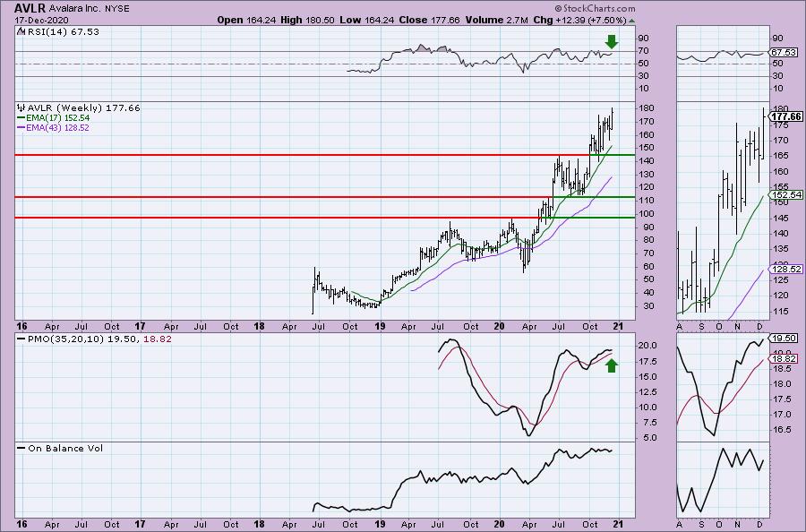806x532 pixels.
Task: Click the 100 price level on main axis
Action: (x=647, y=214)
